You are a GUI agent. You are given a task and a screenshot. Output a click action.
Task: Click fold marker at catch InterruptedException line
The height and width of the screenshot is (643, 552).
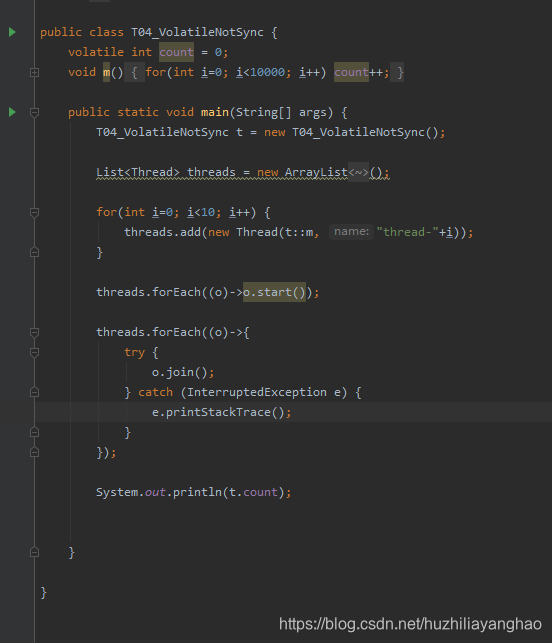tap(34, 392)
